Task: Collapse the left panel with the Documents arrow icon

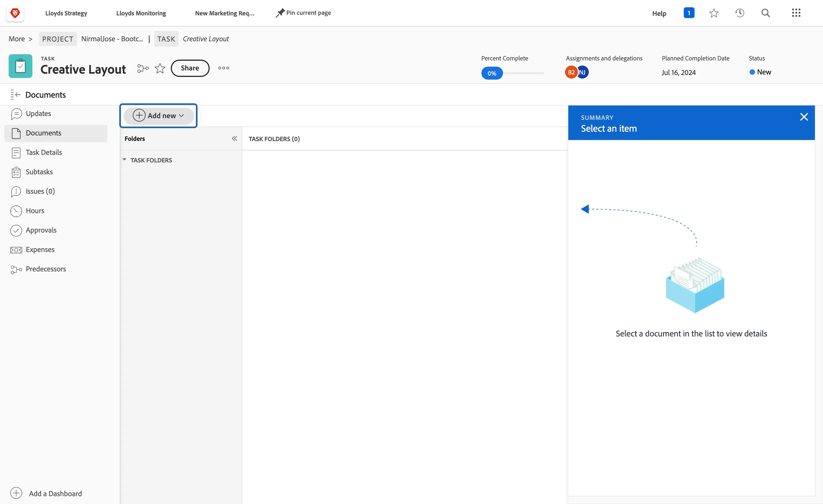Action: click(15, 95)
